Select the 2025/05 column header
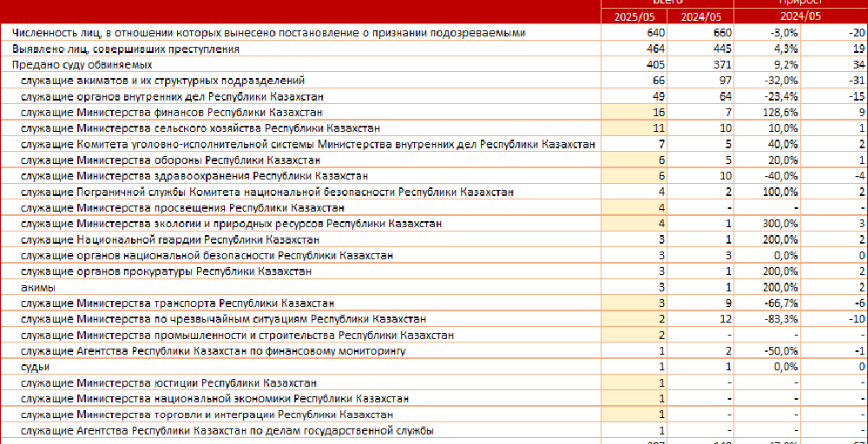This screenshot has height=444, width=868. tap(635, 16)
